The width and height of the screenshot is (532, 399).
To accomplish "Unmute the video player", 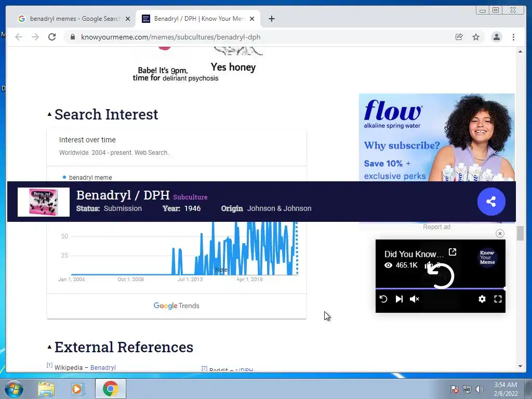I will (x=414, y=299).
